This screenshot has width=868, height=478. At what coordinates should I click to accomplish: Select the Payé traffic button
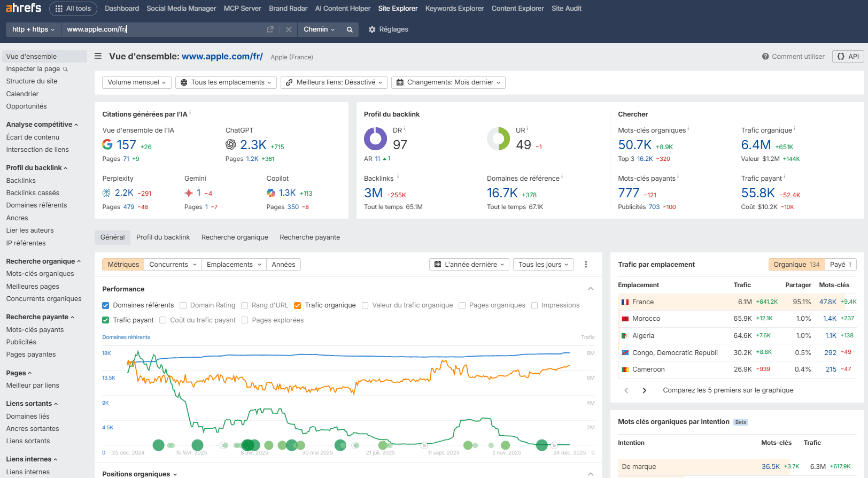click(x=841, y=264)
